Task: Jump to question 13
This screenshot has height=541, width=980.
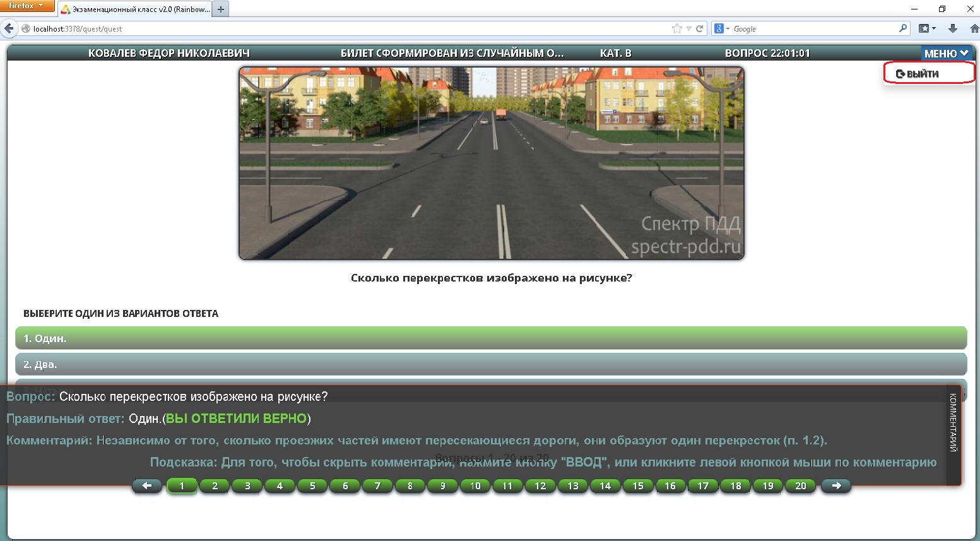Action: [x=573, y=485]
